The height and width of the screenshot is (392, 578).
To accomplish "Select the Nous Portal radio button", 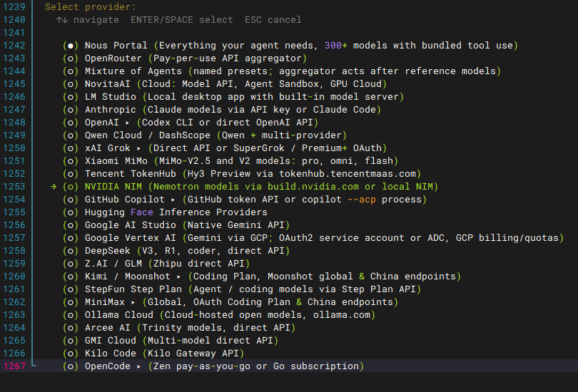I will point(71,46).
